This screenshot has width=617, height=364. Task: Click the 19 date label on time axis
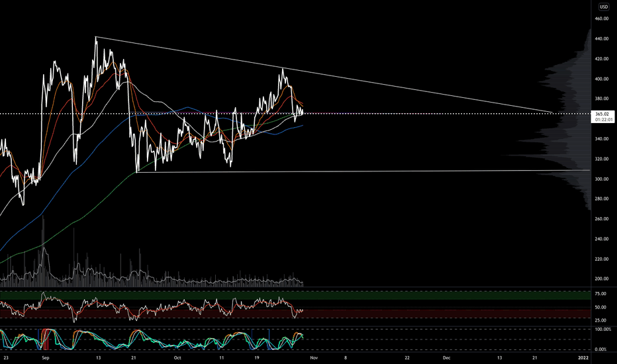257,357
